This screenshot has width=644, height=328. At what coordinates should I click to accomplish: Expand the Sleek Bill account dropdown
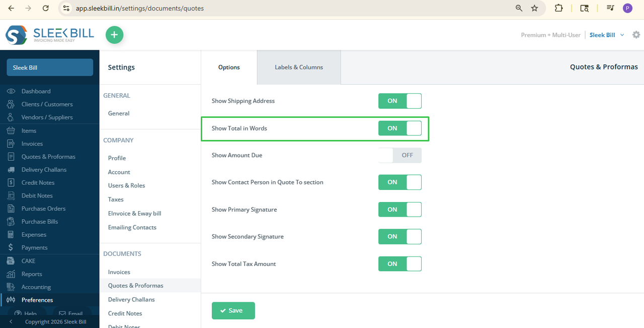coord(607,35)
